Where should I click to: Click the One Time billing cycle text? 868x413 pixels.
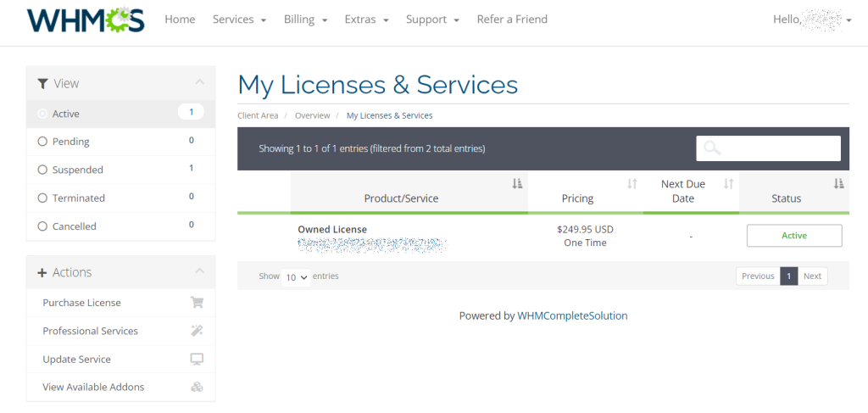585,243
